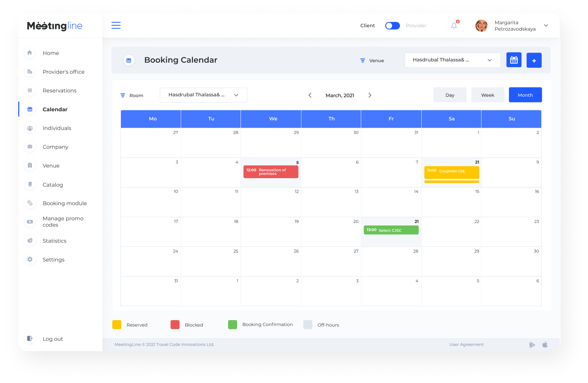Go to the next month arrow
This screenshot has height=383, width=588.
click(x=370, y=95)
